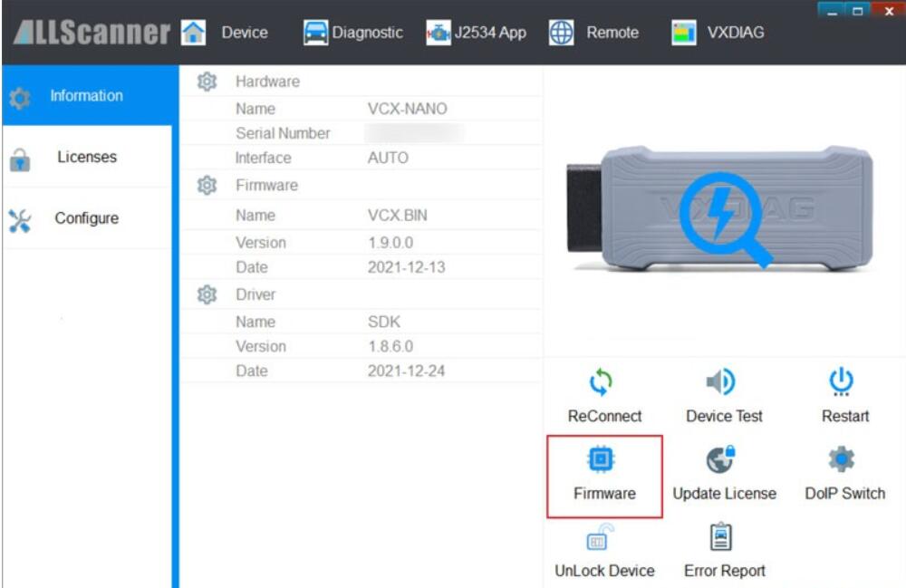The height and width of the screenshot is (588, 906).
Task: Click the VXDIAG device image
Action: (x=722, y=207)
